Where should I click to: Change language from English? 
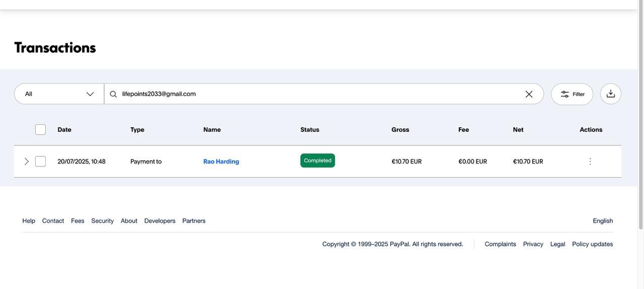pos(602,221)
